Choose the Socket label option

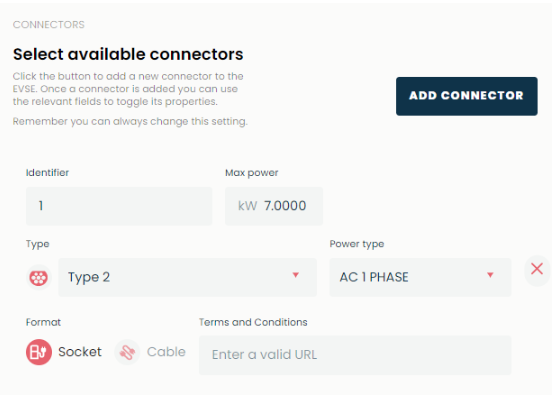point(80,352)
